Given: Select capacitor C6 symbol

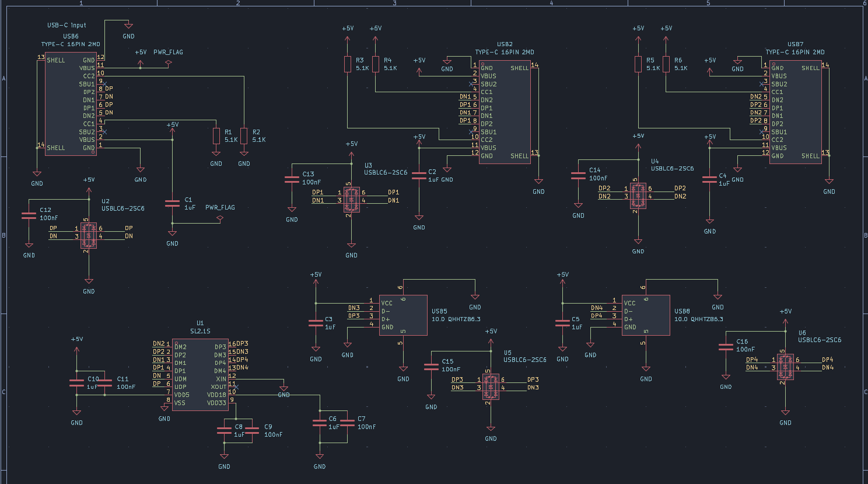Looking at the screenshot, I should (x=320, y=422).
